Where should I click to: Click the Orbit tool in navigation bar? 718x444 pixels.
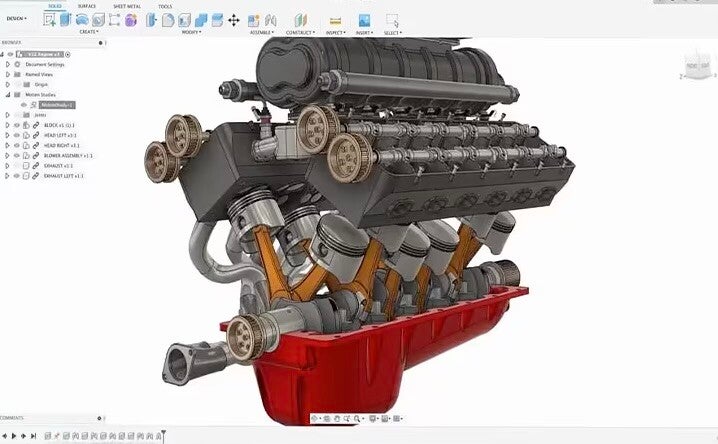tap(315, 418)
